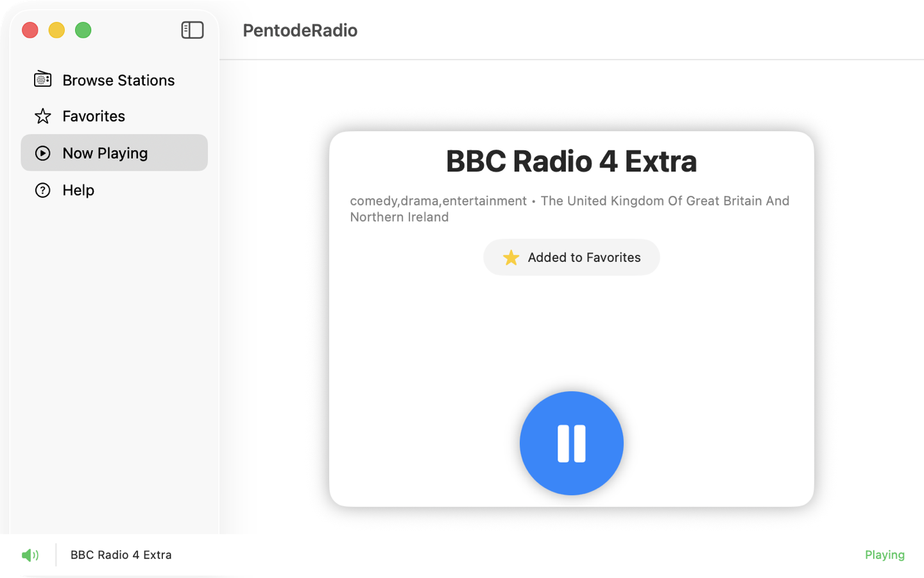Maximize the window with the green button
Image resolution: width=924 pixels, height=578 pixels.
pos(83,30)
